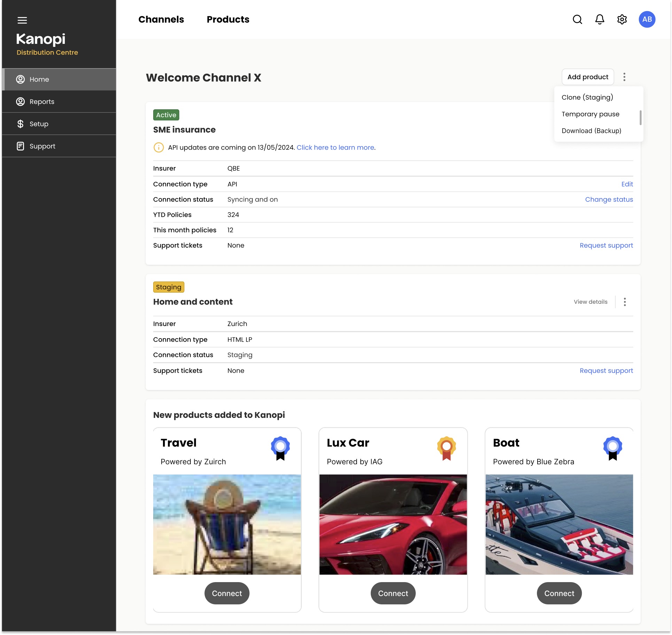Click 'Powered by Blue Zebra' text
Screen dimensions: 672x635
[533, 462]
